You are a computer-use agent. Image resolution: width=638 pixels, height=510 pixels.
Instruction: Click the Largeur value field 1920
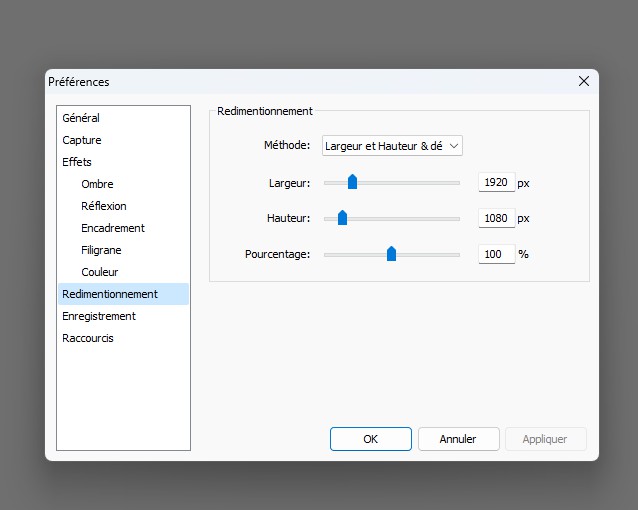(496, 183)
